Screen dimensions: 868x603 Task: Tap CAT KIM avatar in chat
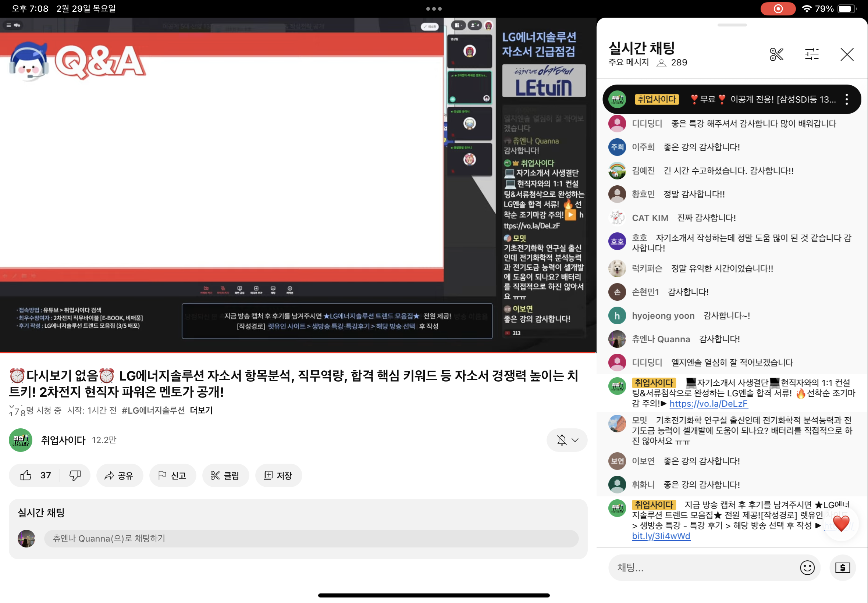pyautogui.click(x=617, y=218)
